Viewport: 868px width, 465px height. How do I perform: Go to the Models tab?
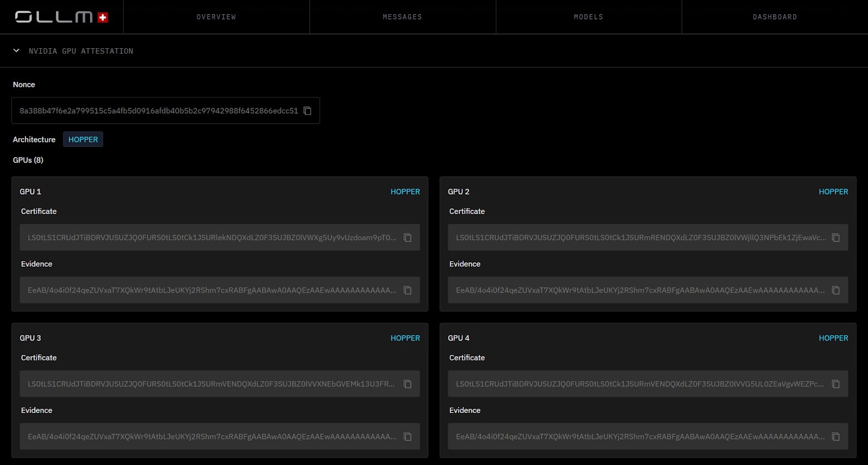pos(589,17)
